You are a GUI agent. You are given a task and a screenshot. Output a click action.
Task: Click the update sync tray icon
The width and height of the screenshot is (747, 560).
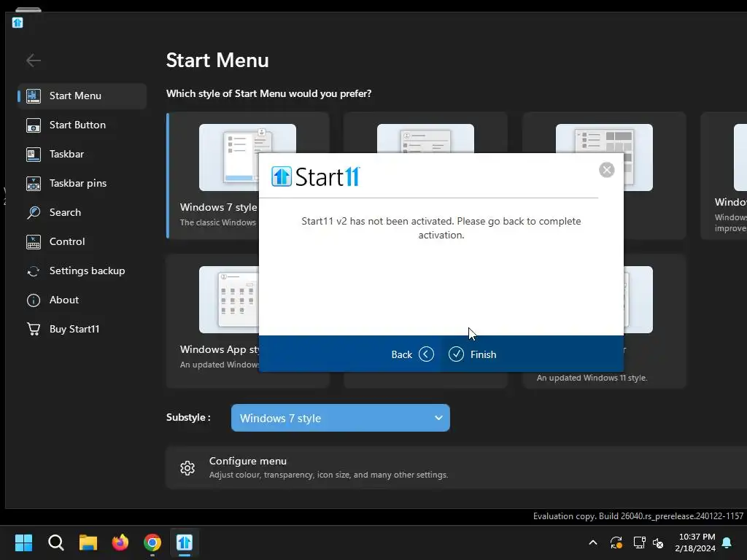coord(616,542)
